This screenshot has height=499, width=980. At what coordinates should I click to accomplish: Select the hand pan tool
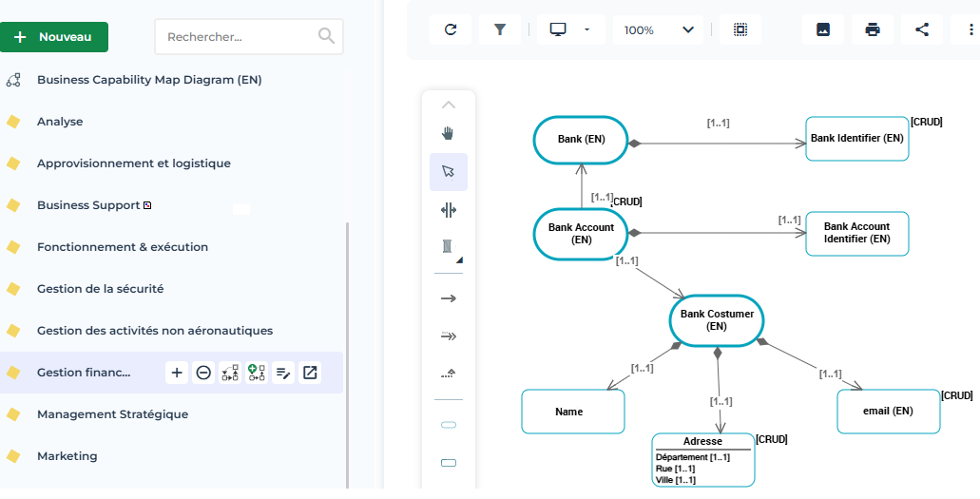[449, 132]
